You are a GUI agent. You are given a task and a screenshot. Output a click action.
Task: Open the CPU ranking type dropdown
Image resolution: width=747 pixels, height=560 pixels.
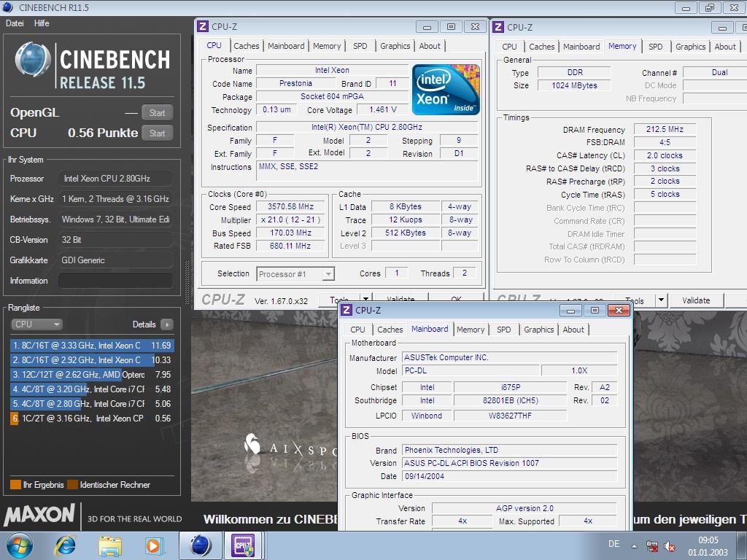click(x=36, y=324)
